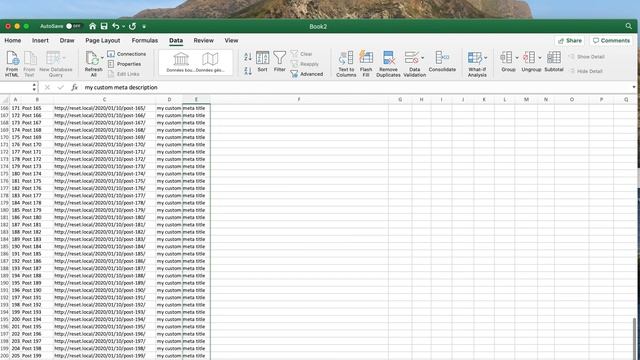Image resolution: width=640 pixels, height=360 pixels.
Task: Expand the Refresh All dropdown arrow
Action: pos(102,58)
